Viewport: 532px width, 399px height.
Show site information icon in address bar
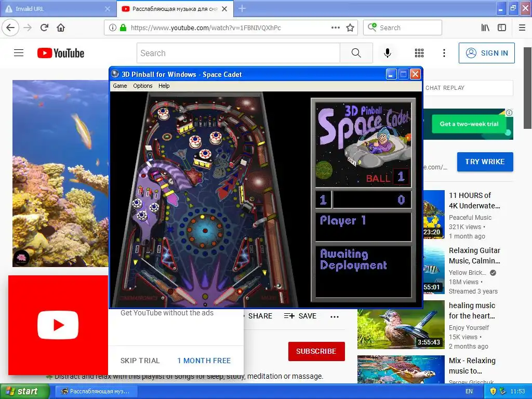(x=112, y=28)
